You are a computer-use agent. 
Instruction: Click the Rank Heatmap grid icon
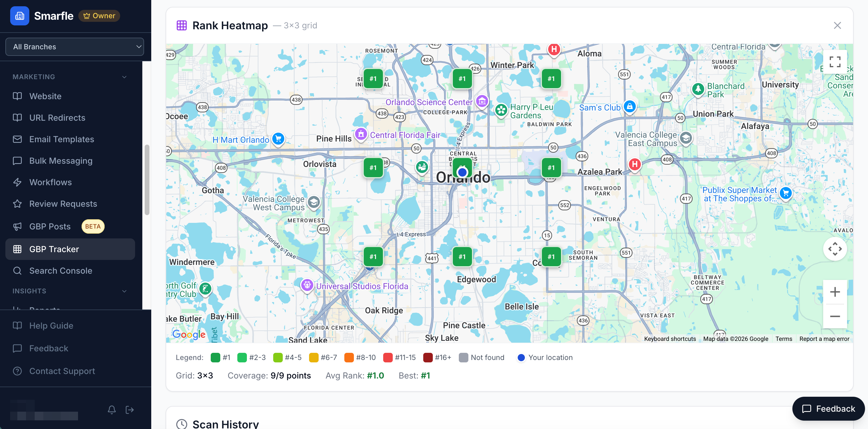click(x=182, y=26)
